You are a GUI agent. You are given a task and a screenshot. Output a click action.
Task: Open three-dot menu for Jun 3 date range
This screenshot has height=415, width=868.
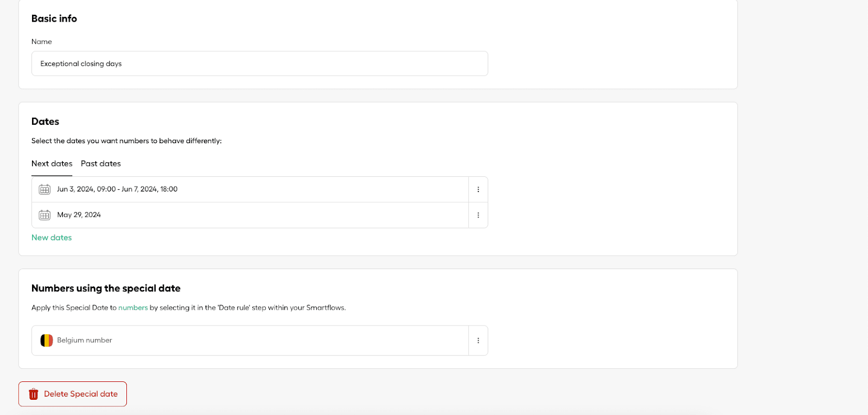pyautogui.click(x=478, y=189)
